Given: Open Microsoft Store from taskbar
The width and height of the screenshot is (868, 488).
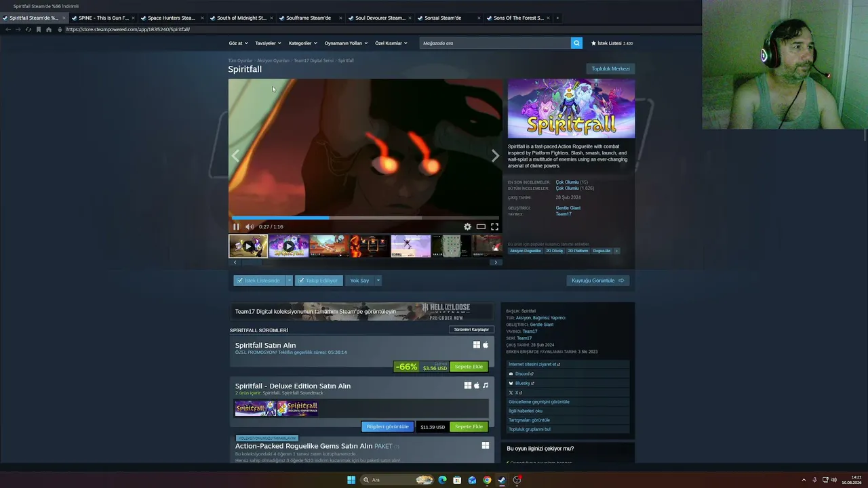Looking at the screenshot, I should pyautogui.click(x=457, y=480).
